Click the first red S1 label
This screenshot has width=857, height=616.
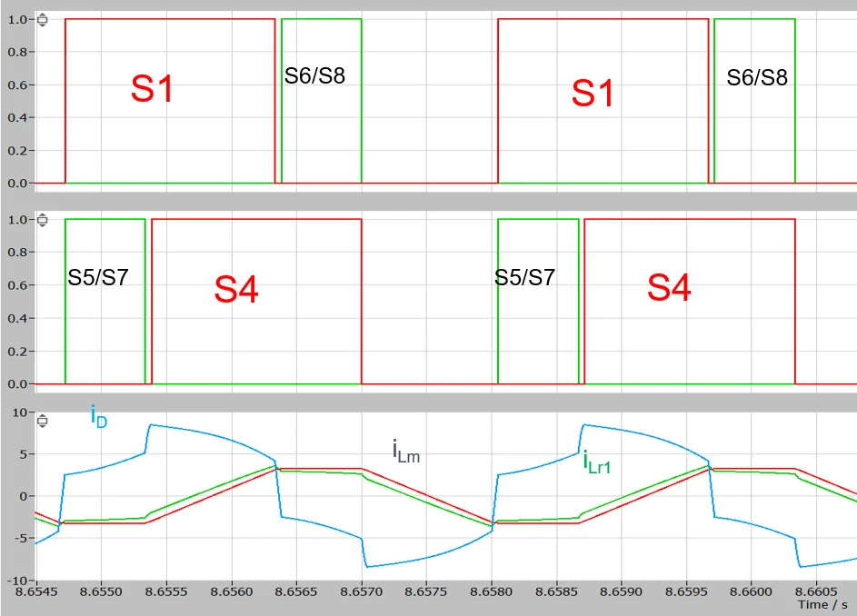pyautogui.click(x=152, y=90)
